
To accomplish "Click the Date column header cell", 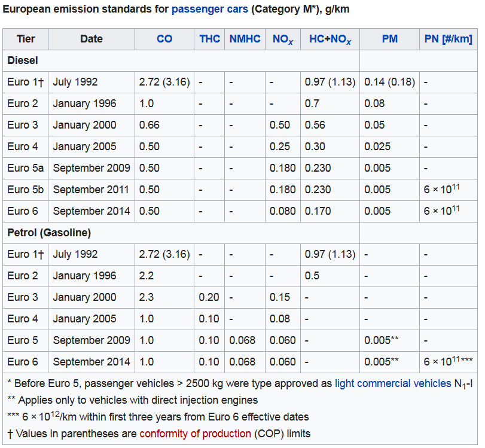I will pos(91,39).
